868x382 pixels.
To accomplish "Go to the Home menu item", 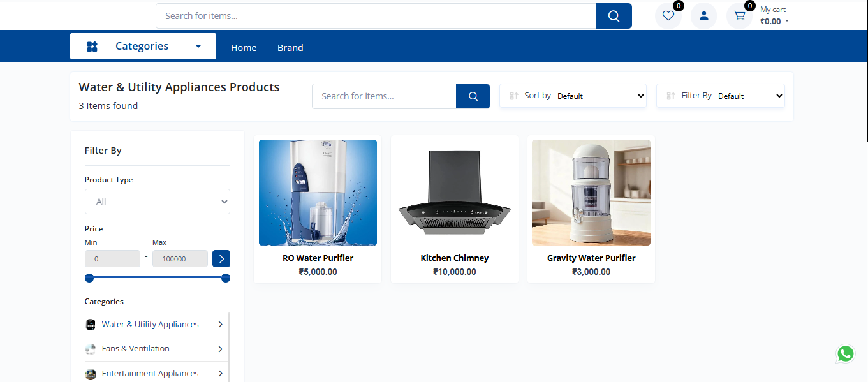I will click(x=244, y=48).
